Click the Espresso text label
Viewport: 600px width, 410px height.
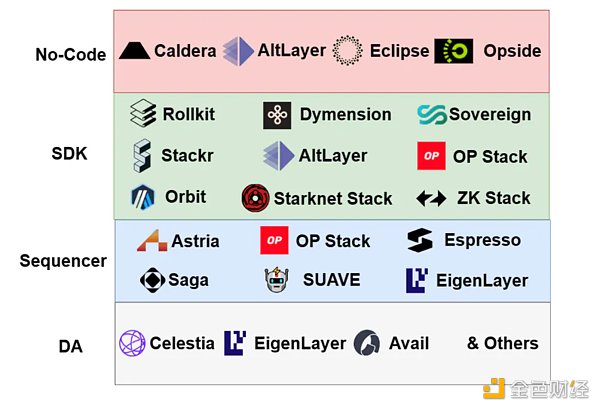coord(482,240)
